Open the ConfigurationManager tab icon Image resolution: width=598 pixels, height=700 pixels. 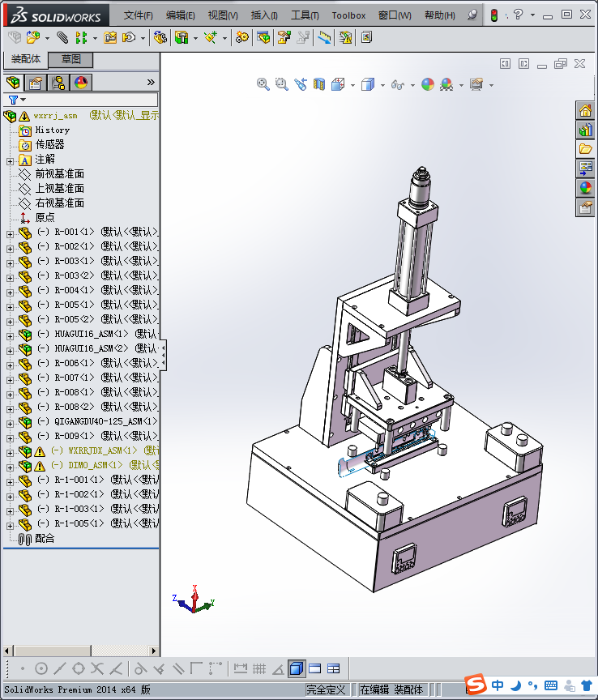click(58, 83)
